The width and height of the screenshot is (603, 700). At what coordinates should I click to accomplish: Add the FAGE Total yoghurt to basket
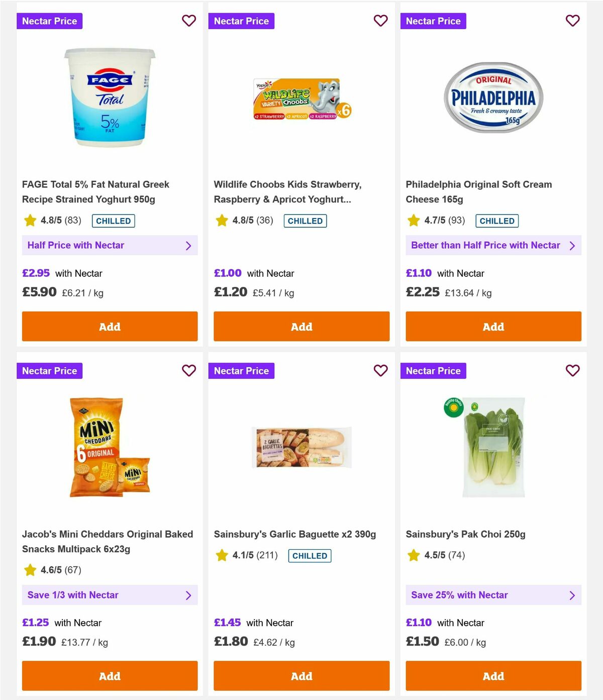click(110, 326)
